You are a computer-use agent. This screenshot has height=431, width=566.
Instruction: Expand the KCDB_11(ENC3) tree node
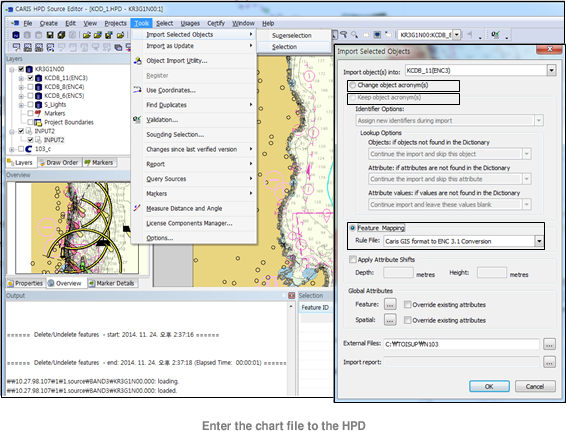click(x=21, y=78)
